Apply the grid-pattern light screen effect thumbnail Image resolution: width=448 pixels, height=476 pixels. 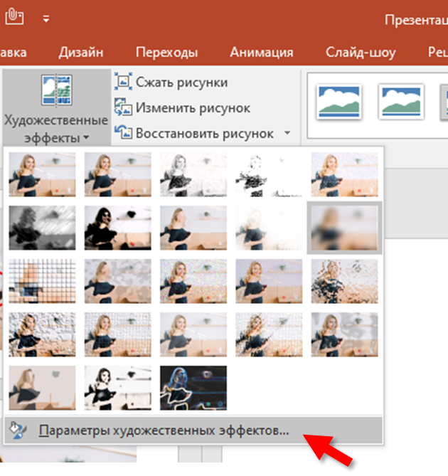pos(42,281)
